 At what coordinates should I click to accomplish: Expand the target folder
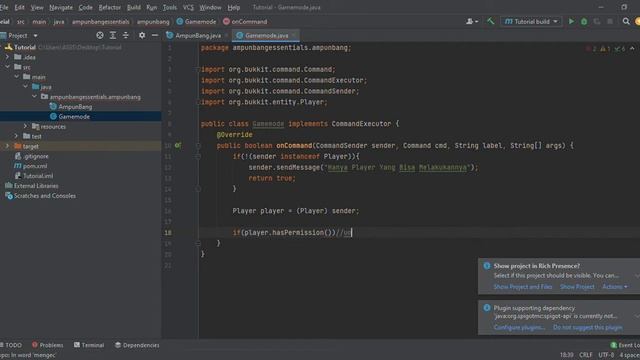(x=7, y=146)
